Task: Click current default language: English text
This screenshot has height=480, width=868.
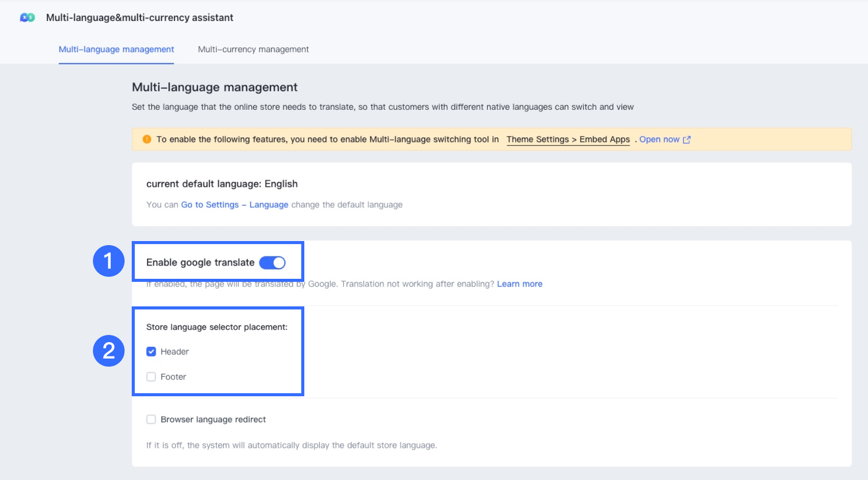Action: coord(222,184)
